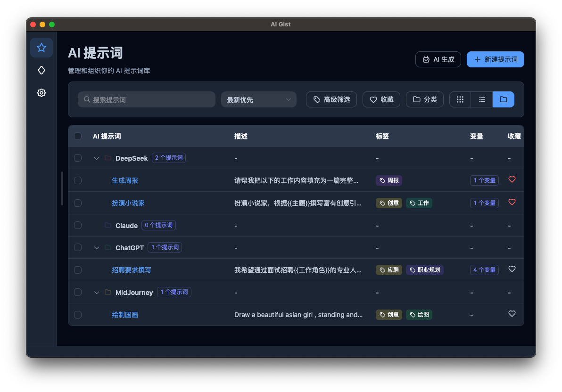Toggle the favorite heart for 招聘要求撰写
This screenshot has width=562, height=392.
tap(512, 269)
